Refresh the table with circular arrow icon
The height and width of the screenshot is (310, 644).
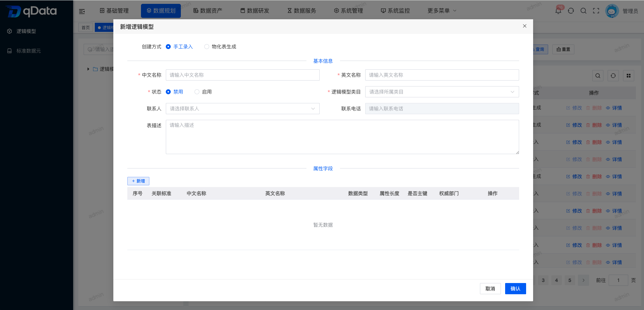click(613, 76)
